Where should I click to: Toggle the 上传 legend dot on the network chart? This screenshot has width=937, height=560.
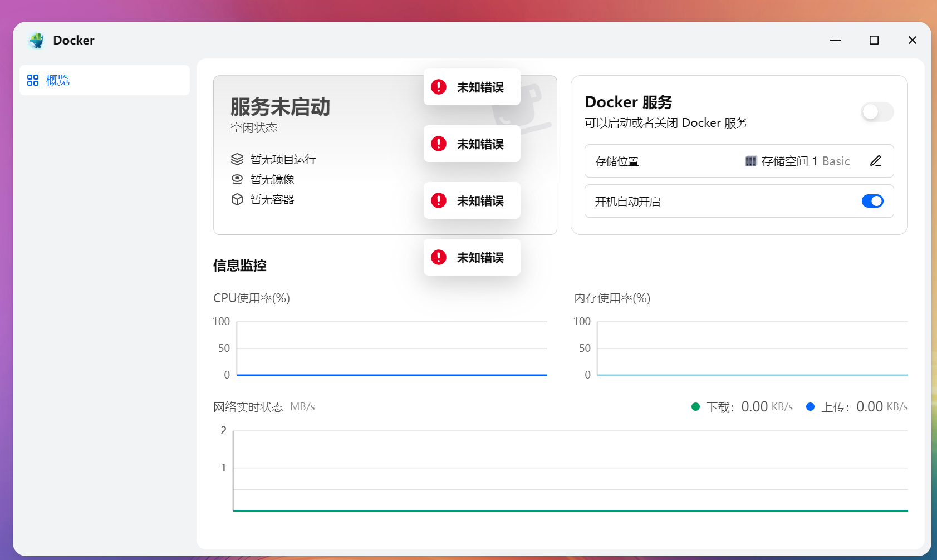[x=811, y=406]
